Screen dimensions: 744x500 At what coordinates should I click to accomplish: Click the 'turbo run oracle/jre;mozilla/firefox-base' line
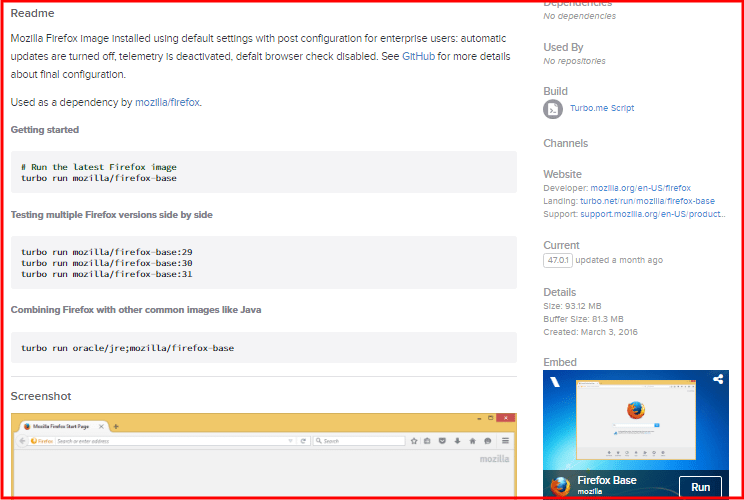tap(128, 348)
